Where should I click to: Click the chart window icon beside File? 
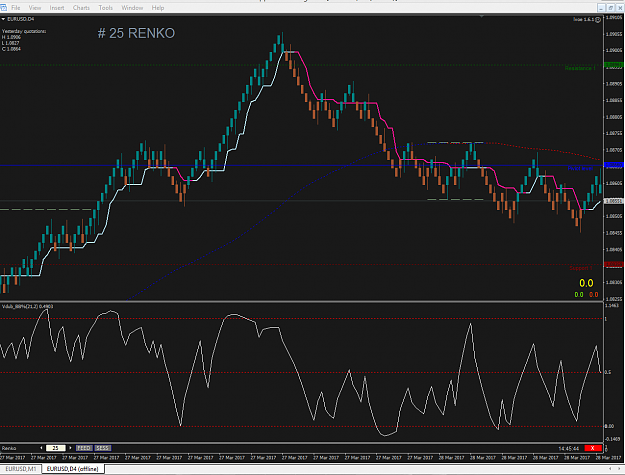4,8
